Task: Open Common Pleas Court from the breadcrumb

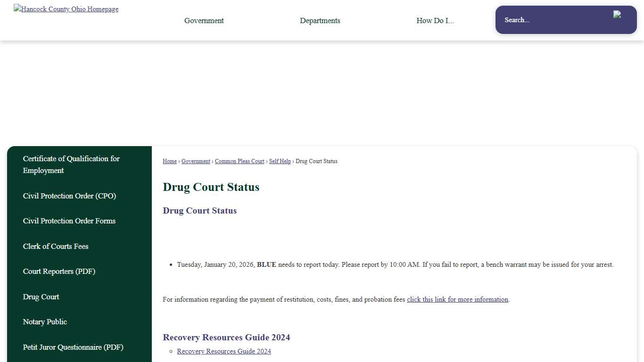Action: (x=239, y=161)
